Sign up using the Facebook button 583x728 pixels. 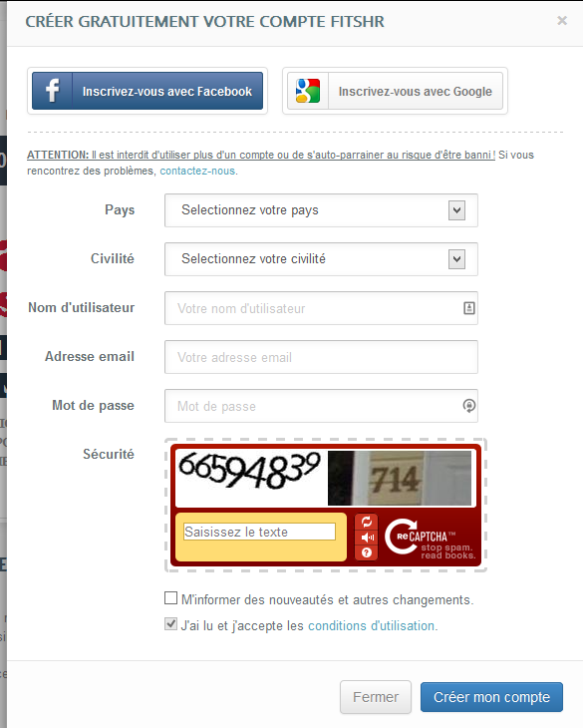point(147,91)
